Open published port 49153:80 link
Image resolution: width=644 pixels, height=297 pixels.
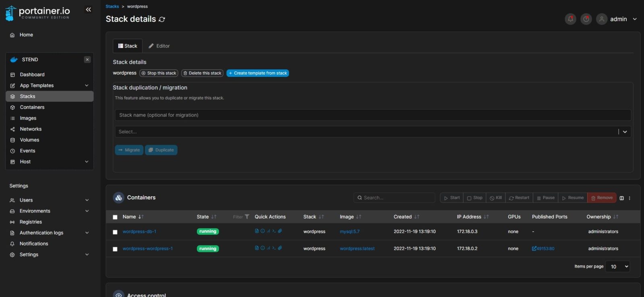(543, 249)
